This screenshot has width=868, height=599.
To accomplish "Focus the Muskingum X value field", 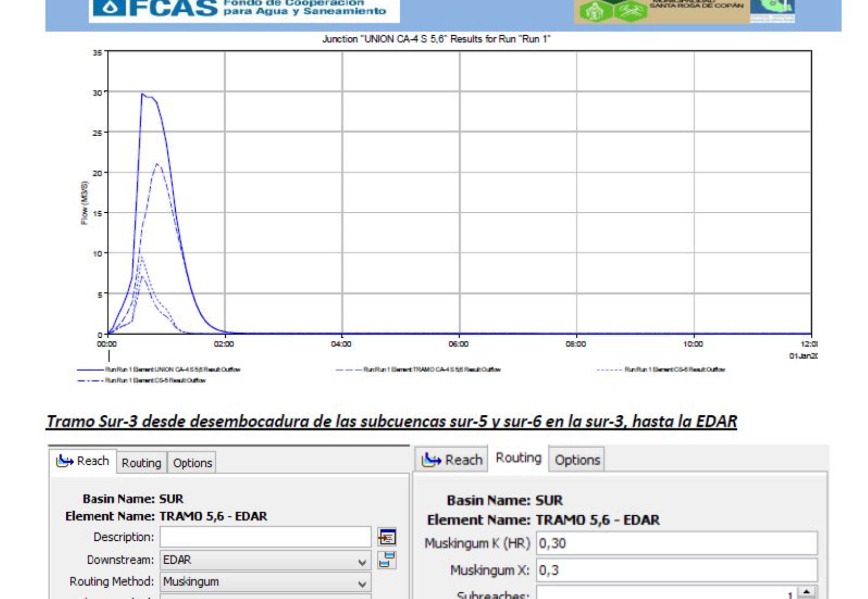I will click(x=676, y=570).
